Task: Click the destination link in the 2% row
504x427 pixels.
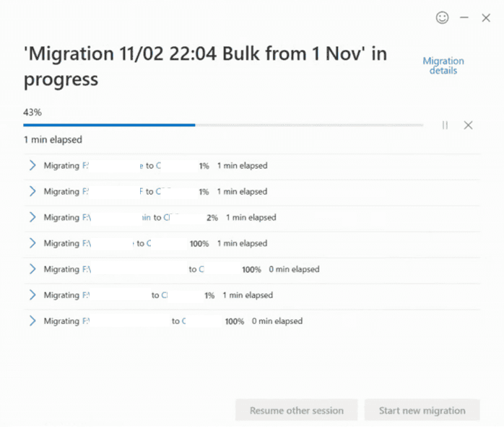Action: pyautogui.click(x=167, y=217)
